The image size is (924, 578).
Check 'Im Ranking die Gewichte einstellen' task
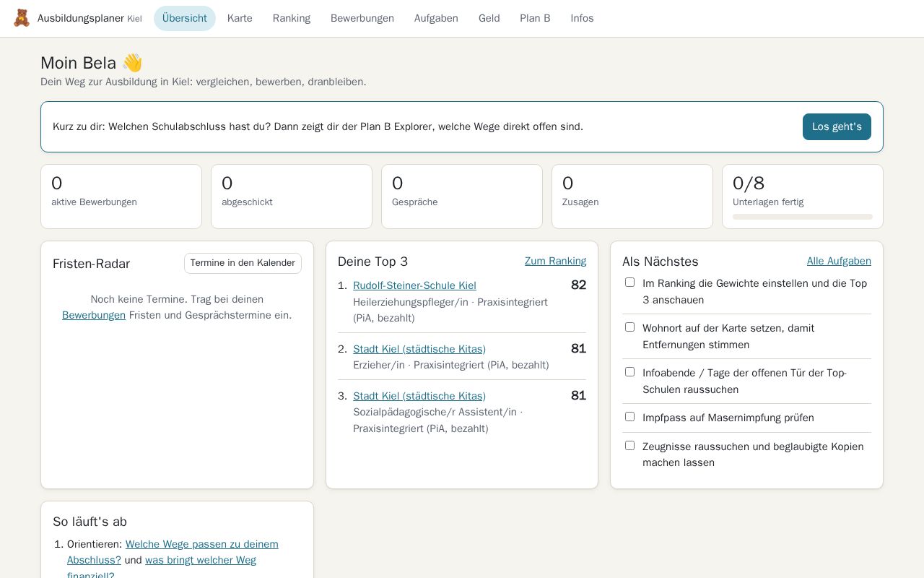pyautogui.click(x=629, y=282)
